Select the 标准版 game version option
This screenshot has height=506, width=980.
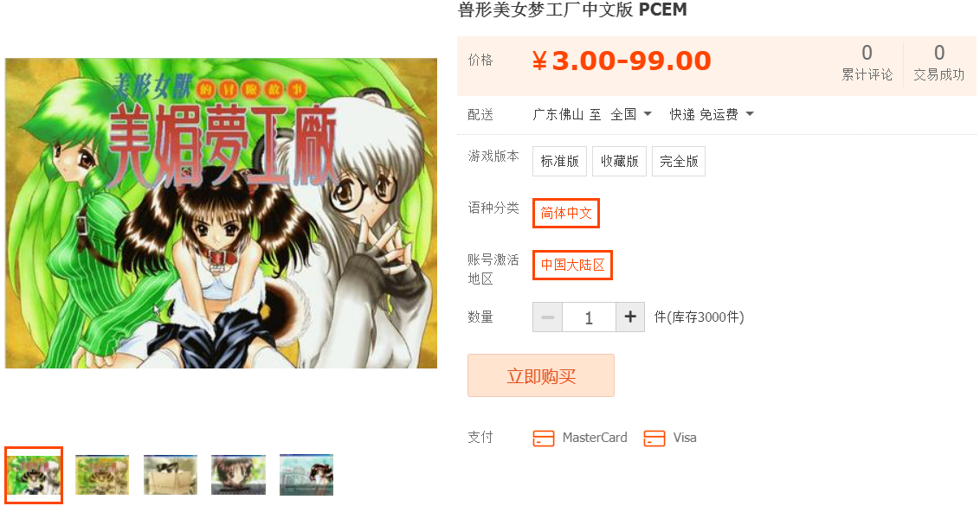(559, 161)
